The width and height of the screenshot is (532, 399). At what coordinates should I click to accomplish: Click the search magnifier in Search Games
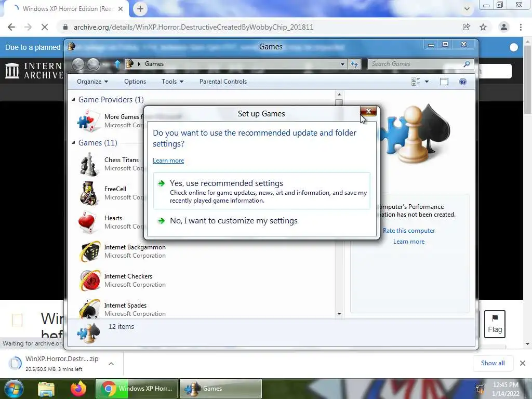(x=467, y=64)
